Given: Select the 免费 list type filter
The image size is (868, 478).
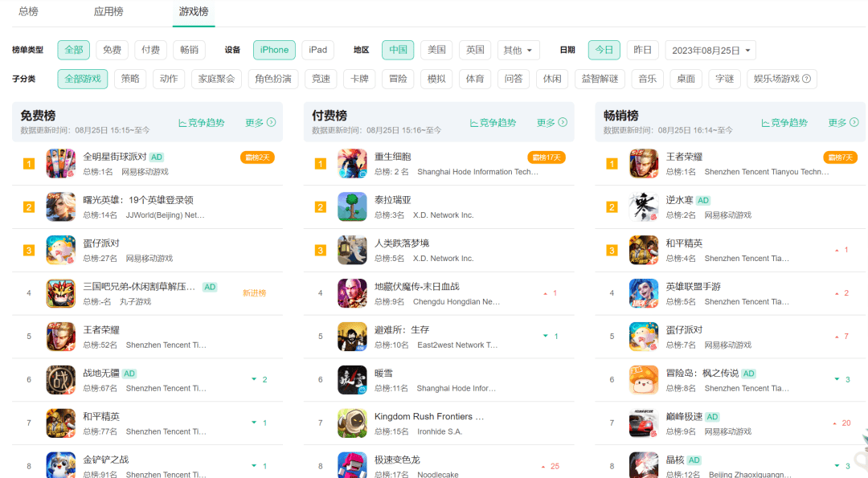Looking at the screenshot, I should click(112, 50).
